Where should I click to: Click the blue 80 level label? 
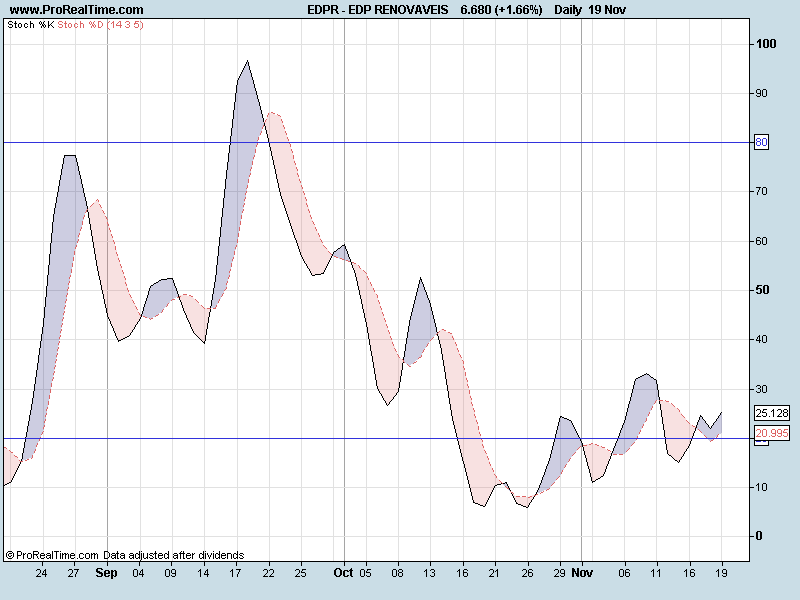(x=761, y=142)
